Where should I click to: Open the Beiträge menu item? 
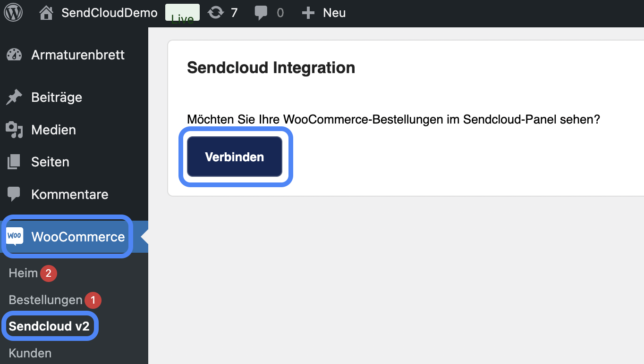click(x=57, y=97)
